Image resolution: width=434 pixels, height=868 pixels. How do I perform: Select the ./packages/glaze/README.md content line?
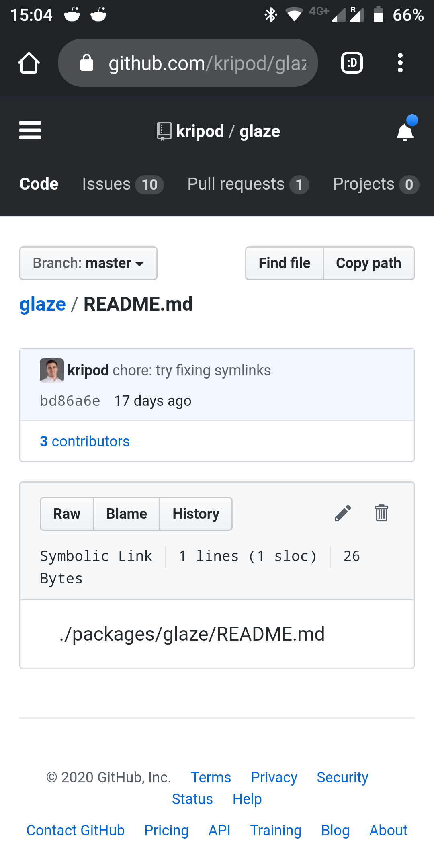(192, 634)
